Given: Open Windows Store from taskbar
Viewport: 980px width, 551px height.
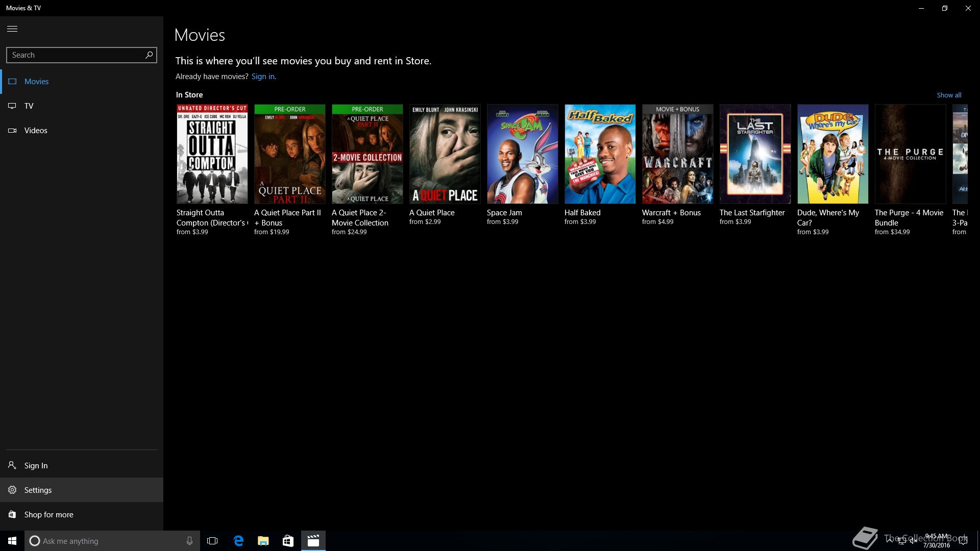Looking at the screenshot, I should 288,541.
